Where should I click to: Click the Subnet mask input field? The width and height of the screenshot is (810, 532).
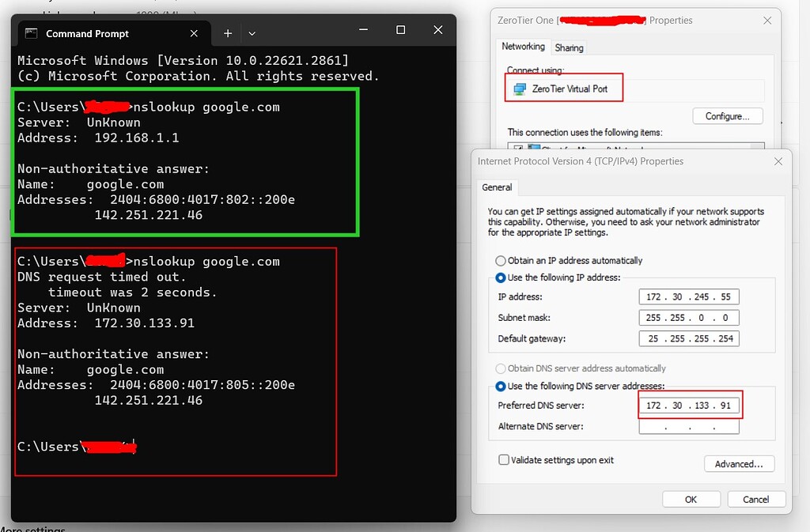coord(689,317)
